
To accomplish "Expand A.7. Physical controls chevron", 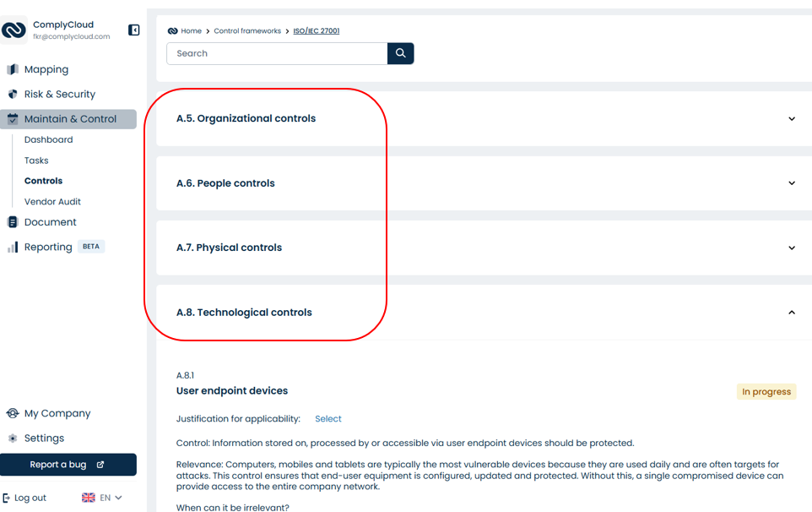I will [x=791, y=248].
